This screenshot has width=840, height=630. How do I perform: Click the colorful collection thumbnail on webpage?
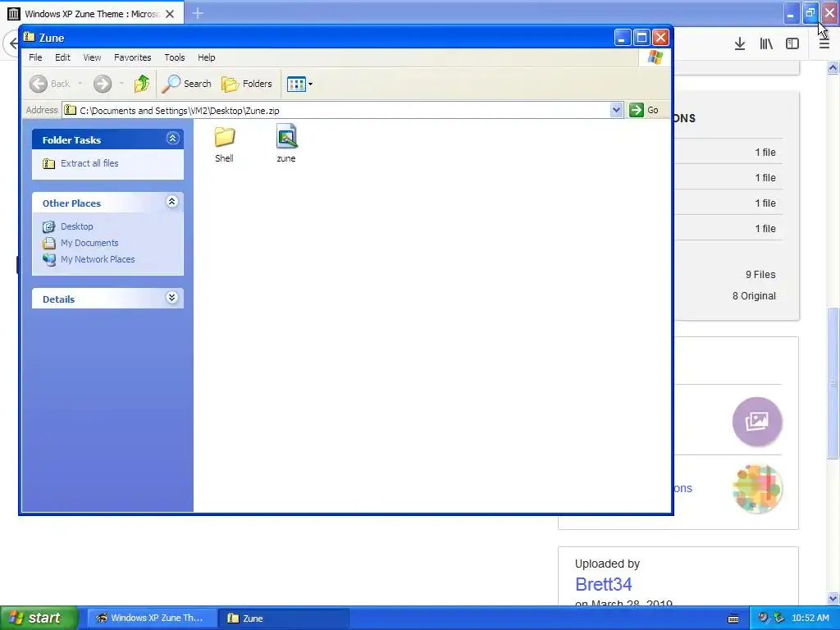(x=757, y=488)
